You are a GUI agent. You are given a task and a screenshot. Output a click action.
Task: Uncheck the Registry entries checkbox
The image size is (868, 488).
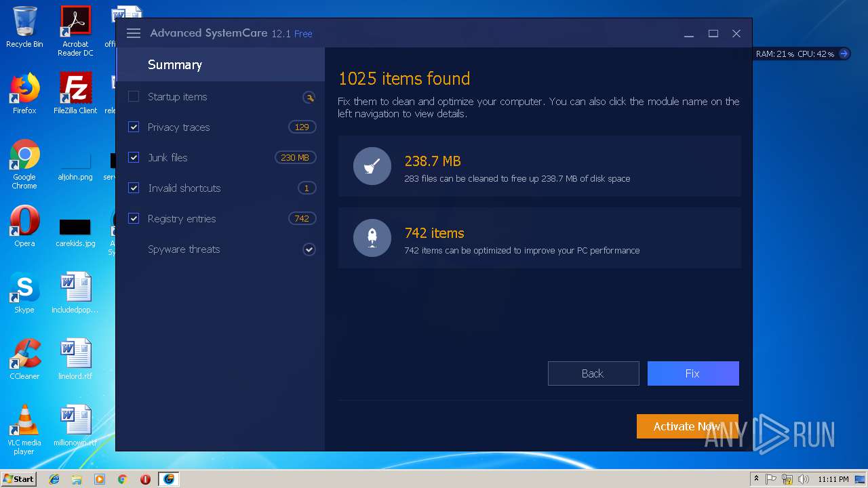134,218
